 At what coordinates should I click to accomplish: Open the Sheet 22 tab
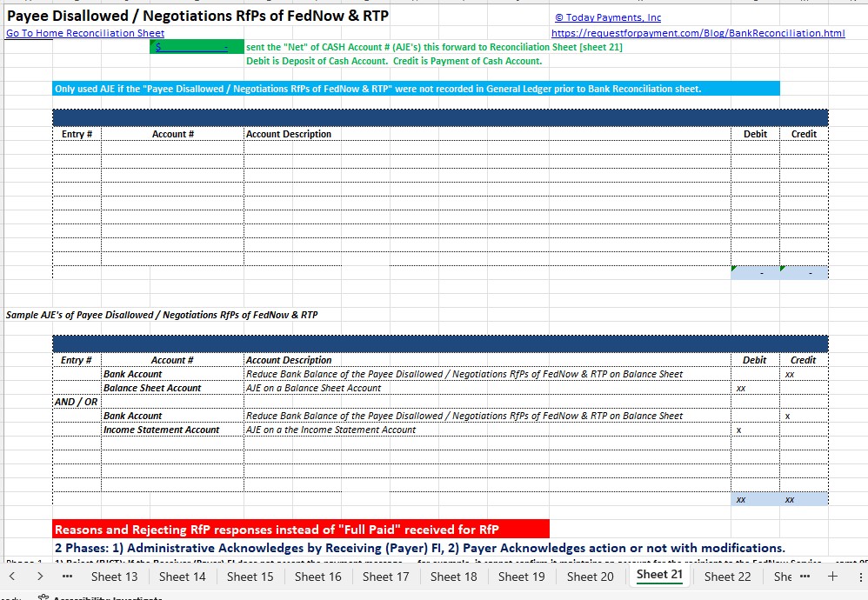pyautogui.click(x=727, y=577)
